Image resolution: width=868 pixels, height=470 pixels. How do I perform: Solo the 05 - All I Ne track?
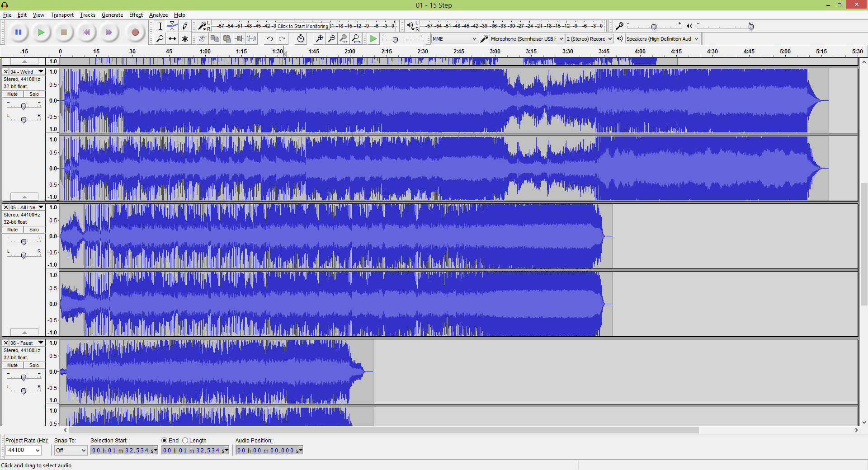pyautogui.click(x=34, y=230)
